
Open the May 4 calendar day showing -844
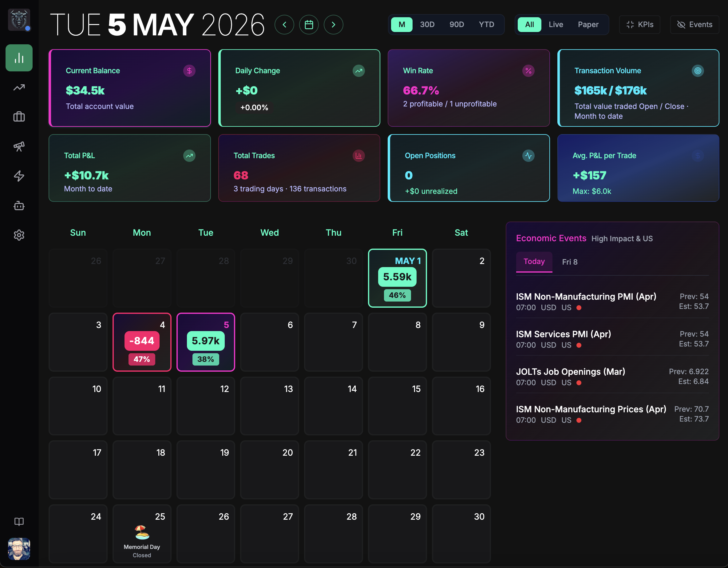click(142, 342)
